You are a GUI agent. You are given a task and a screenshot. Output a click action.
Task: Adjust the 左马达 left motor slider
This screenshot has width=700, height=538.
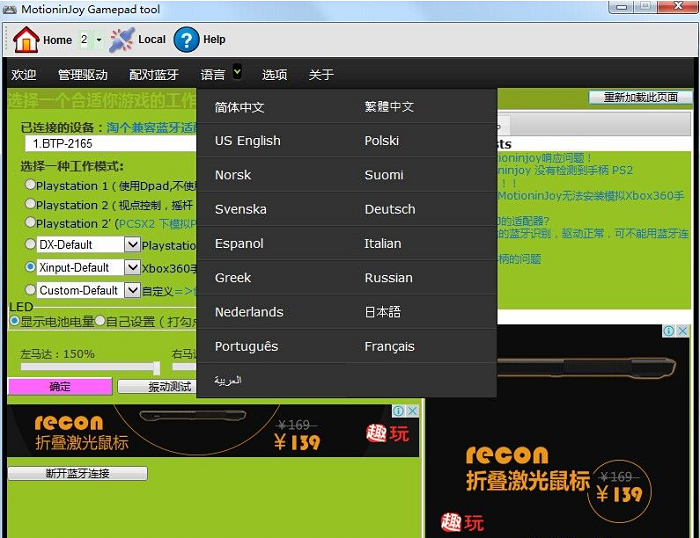157,368
